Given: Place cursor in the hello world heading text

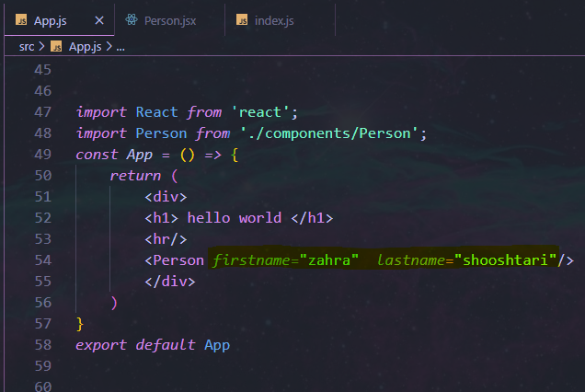Looking at the screenshot, I should point(232,218).
